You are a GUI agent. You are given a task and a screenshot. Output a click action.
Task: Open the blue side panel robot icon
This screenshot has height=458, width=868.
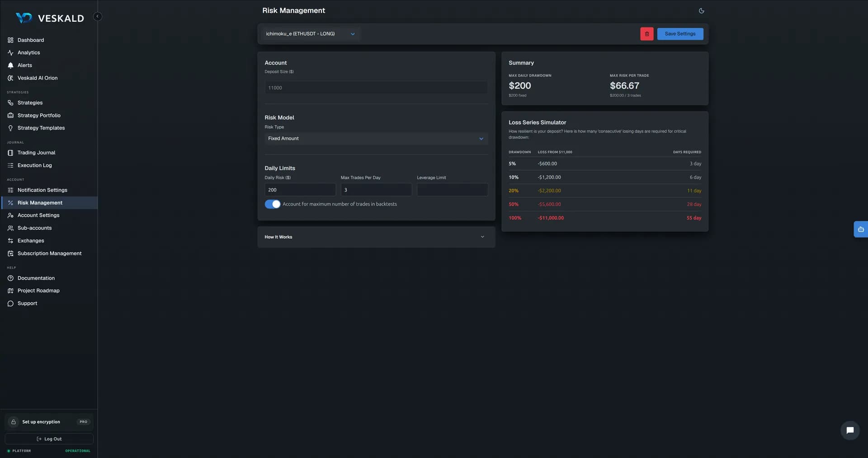(x=861, y=229)
